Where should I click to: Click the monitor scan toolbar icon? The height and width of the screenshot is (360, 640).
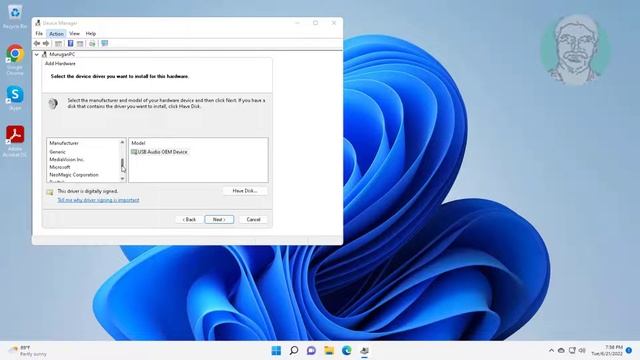click(104, 43)
